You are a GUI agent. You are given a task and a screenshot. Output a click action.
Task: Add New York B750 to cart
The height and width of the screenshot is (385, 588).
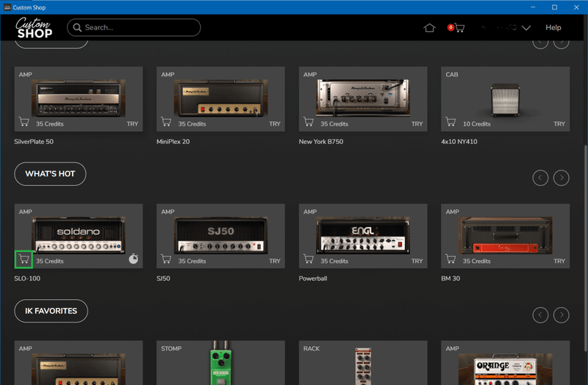click(308, 122)
